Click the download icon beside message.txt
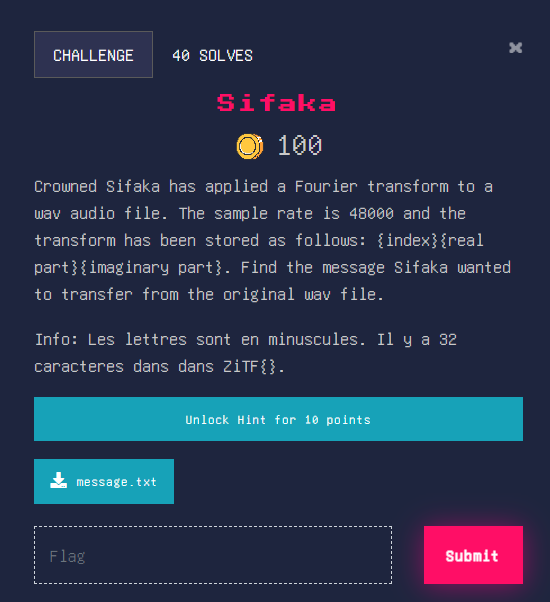 pyautogui.click(x=58, y=480)
